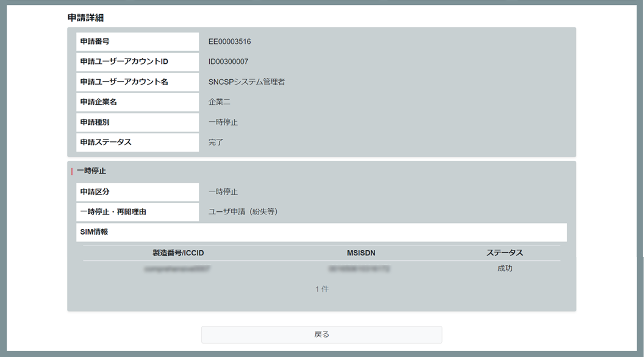Click the blurred ICCID cell
Viewport: 644px width, 357px height.
coord(177,269)
